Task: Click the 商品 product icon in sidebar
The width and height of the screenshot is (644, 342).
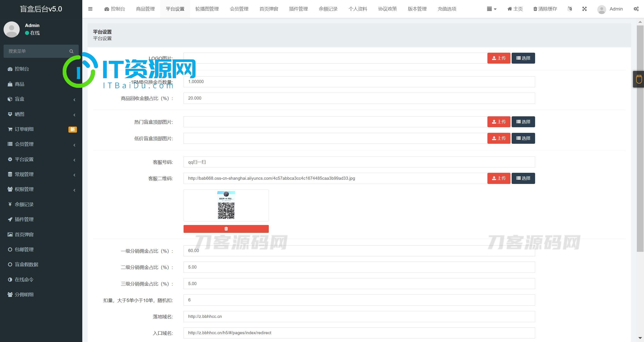Action: (x=10, y=84)
